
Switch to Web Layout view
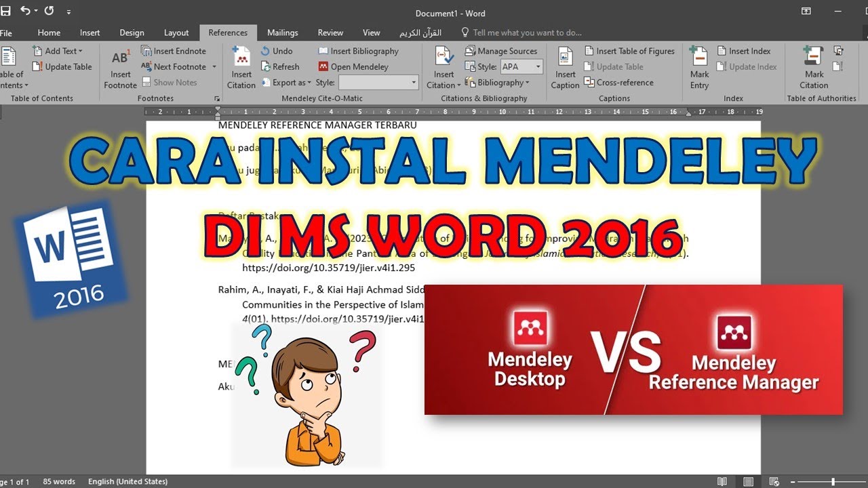coord(774,482)
